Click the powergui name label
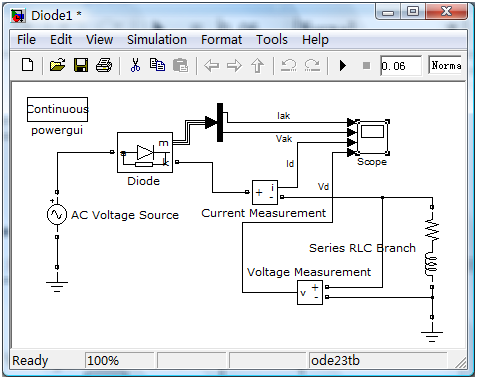Viewport: 477px width, 379px height. [x=57, y=130]
